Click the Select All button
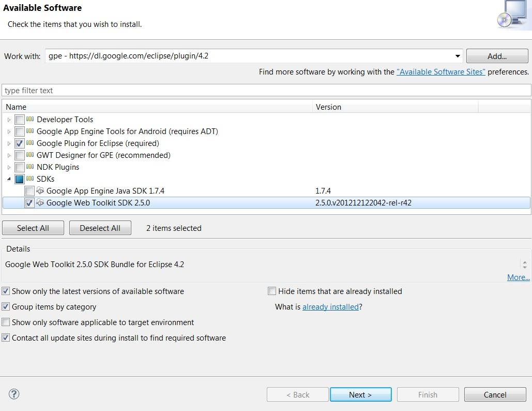 pyautogui.click(x=33, y=228)
